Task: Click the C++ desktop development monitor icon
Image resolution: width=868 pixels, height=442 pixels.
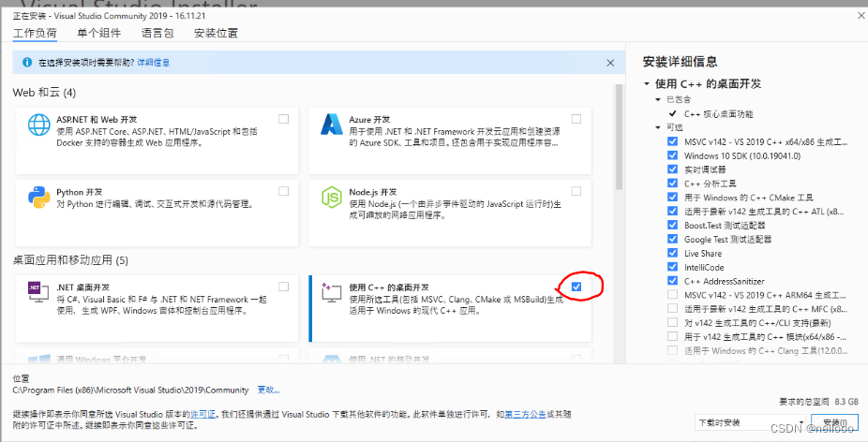Action: click(331, 292)
